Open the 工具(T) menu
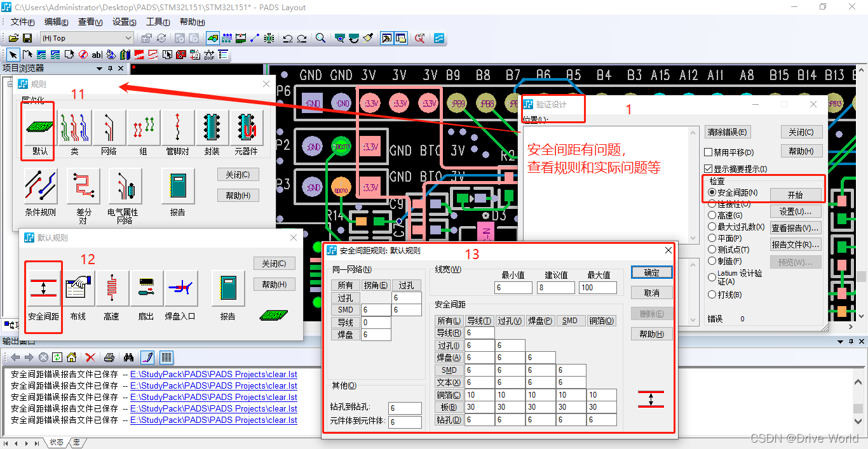 click(x=158, y=22)
